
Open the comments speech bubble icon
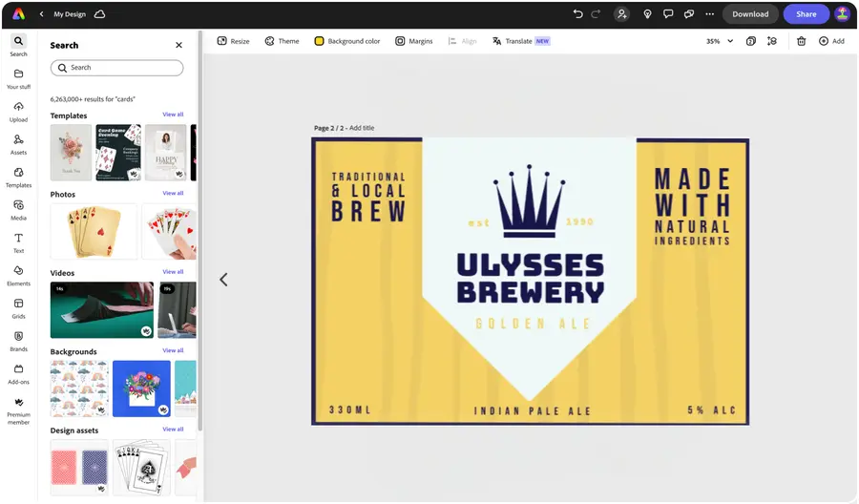tap(668, 14)
